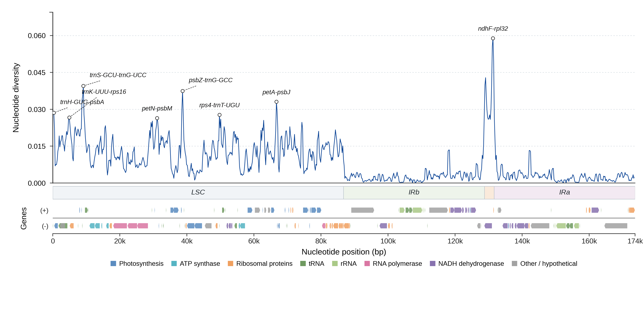Click the 20k x-axis tick label
The width and height of the screenshot is (644, 313).
(120, 241)
